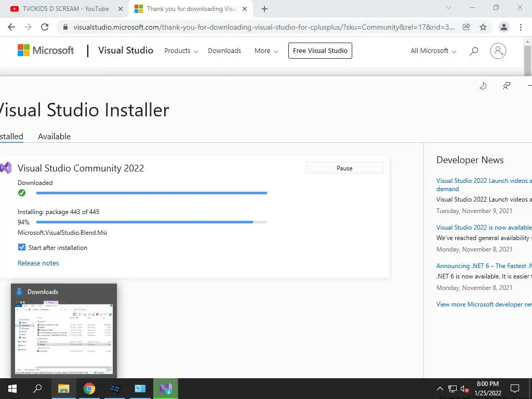Click the taskbar clock showing 8:00 PM
The image size is (532, 399).
click(487, 389)
